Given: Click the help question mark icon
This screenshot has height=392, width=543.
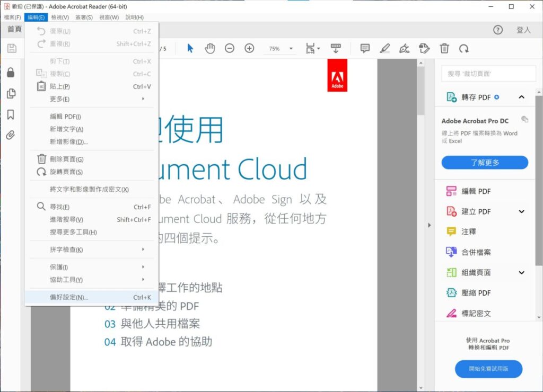Looking at the screenshot, I should pos(498,30).
